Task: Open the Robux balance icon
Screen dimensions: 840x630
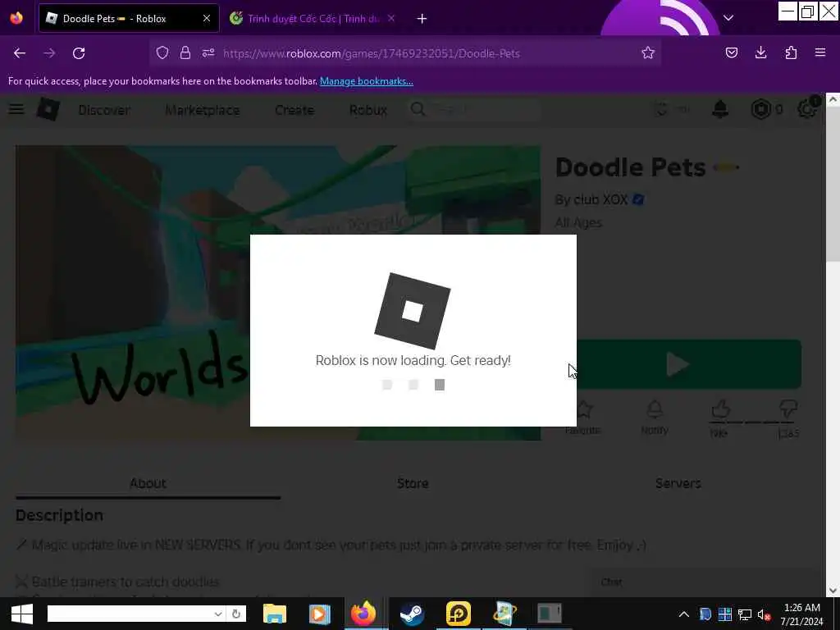Action: point(760,109)
